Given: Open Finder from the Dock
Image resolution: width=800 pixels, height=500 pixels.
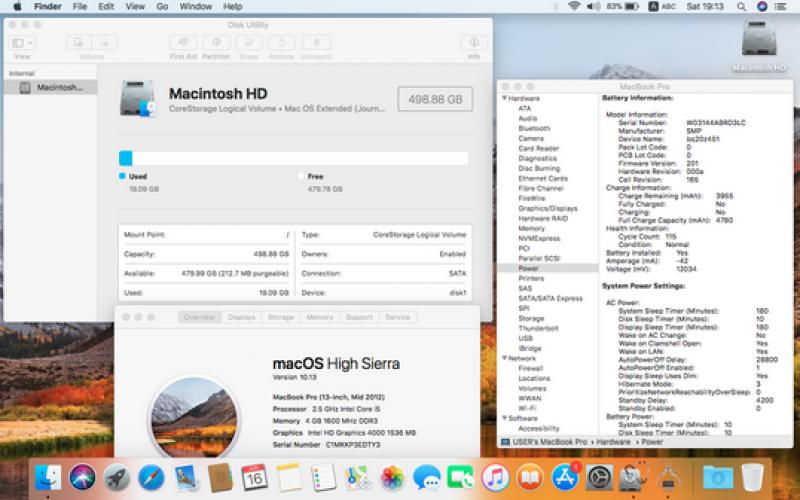Looking at the screenshot, I should pyautogui.click(x=48, y=478).
